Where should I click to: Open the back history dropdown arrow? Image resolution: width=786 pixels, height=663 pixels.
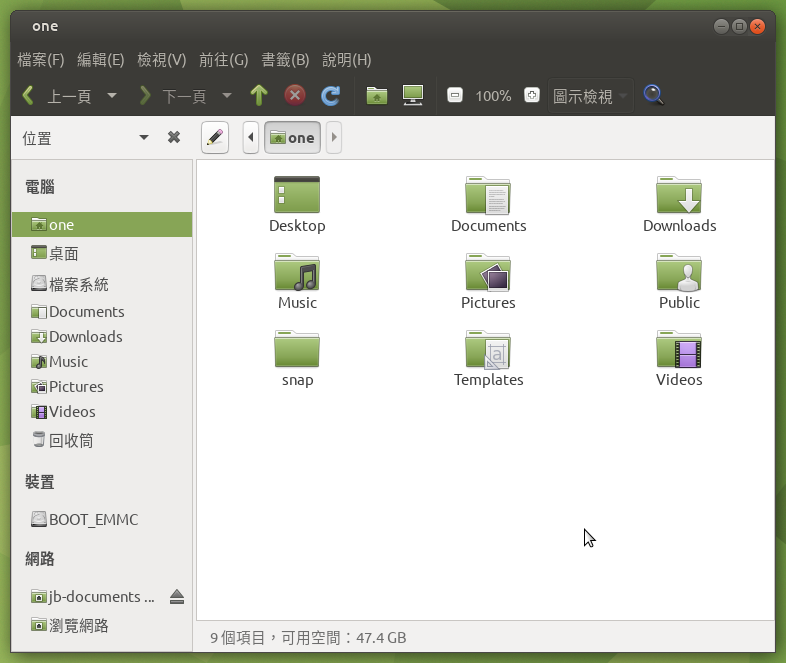tap(112, 95)
